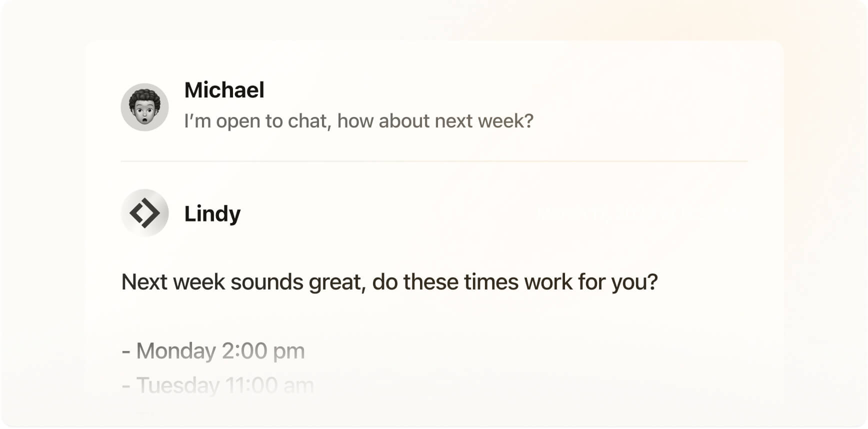Select the sender name "Michael"
The width and height of the screenshot is (868, 429).
pos(224,90)
